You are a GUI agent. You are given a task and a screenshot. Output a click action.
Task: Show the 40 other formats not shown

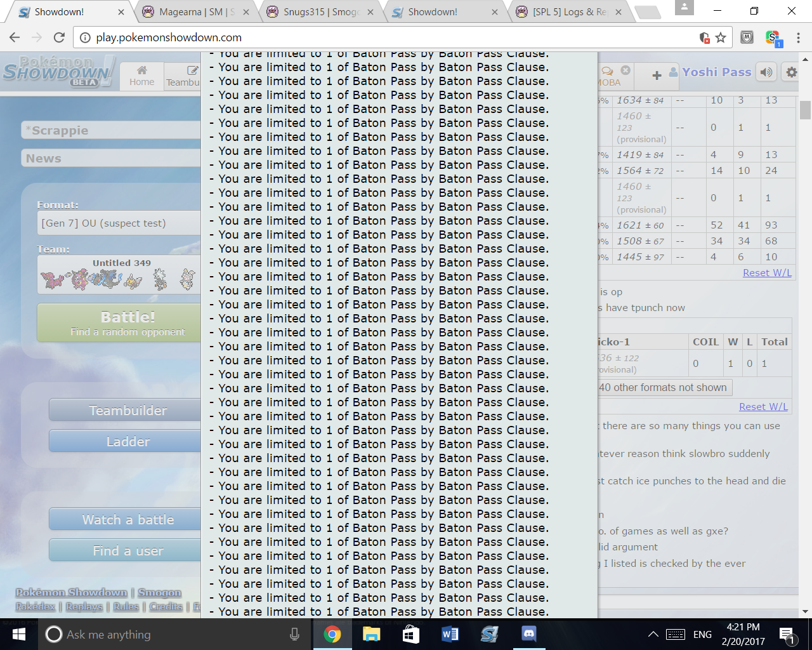point(664,388)
